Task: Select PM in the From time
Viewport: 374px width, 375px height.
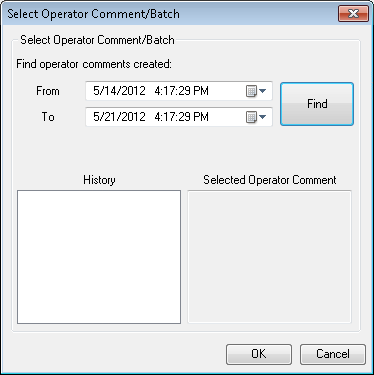Action: pos(201,91)
